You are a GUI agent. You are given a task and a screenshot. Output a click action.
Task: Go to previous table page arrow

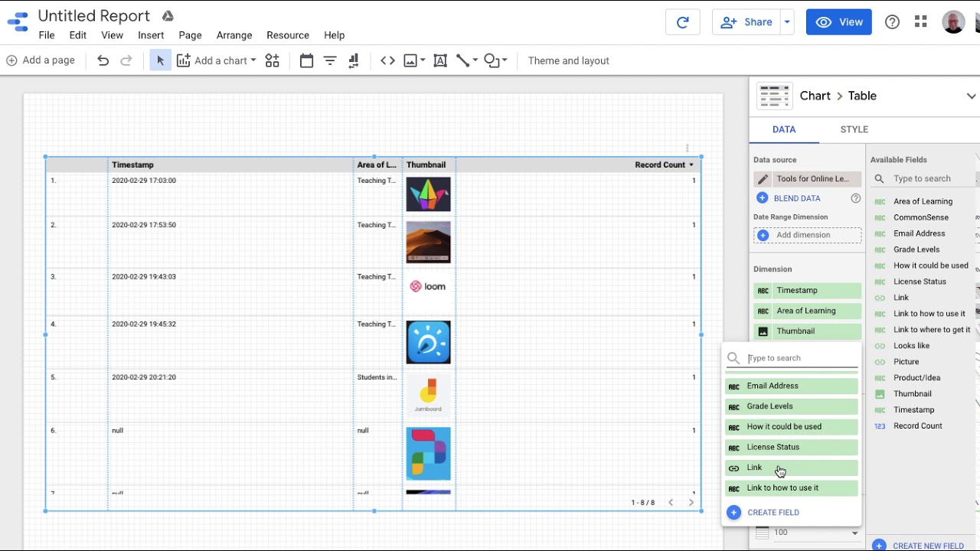(x=671, y=503)
